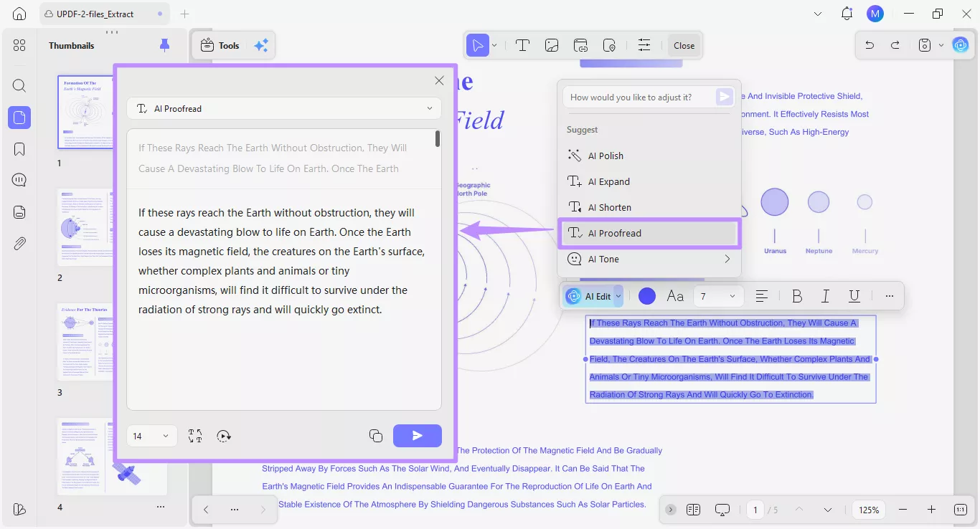Click the send button in the AI Proofread dialog
980x529 pixels.
tap(417, 435)
